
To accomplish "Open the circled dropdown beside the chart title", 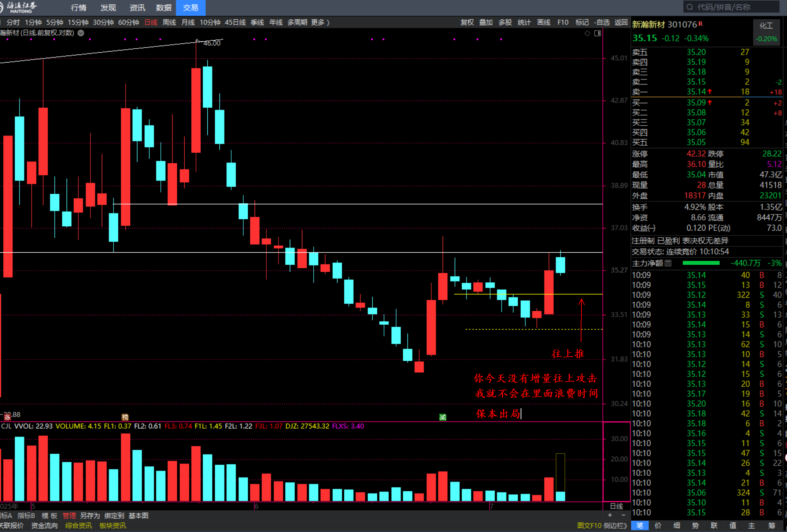I will tap(81, 33).
